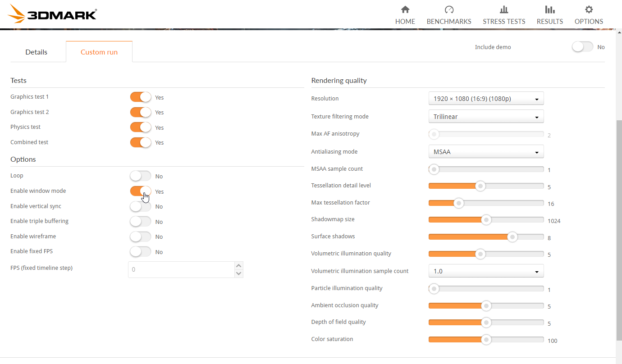Click the Shadowmap size value 1024

click(x=554, y=221)
